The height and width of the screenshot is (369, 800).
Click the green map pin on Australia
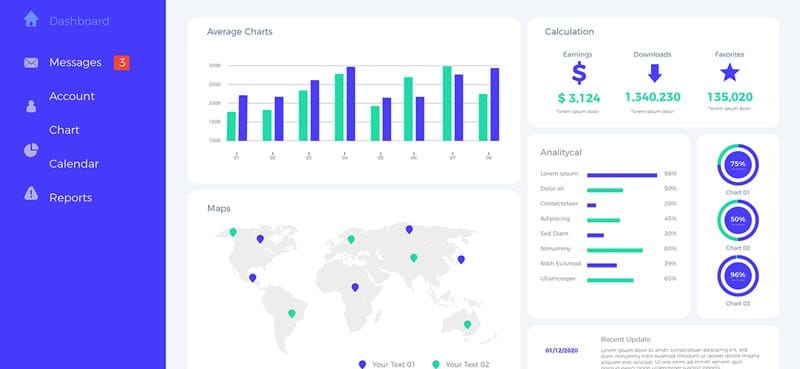[467, 325]
